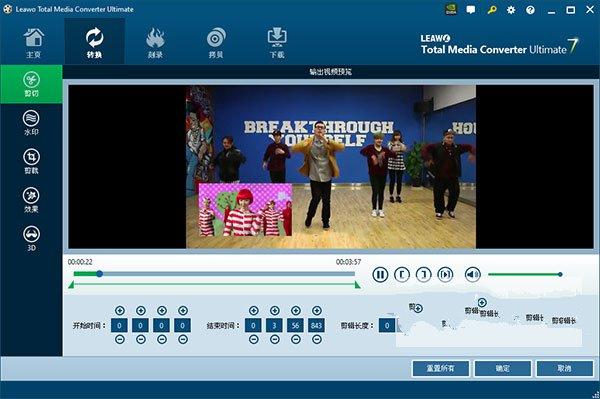Click the playback progress seek bar

click(x=214, y=274)
